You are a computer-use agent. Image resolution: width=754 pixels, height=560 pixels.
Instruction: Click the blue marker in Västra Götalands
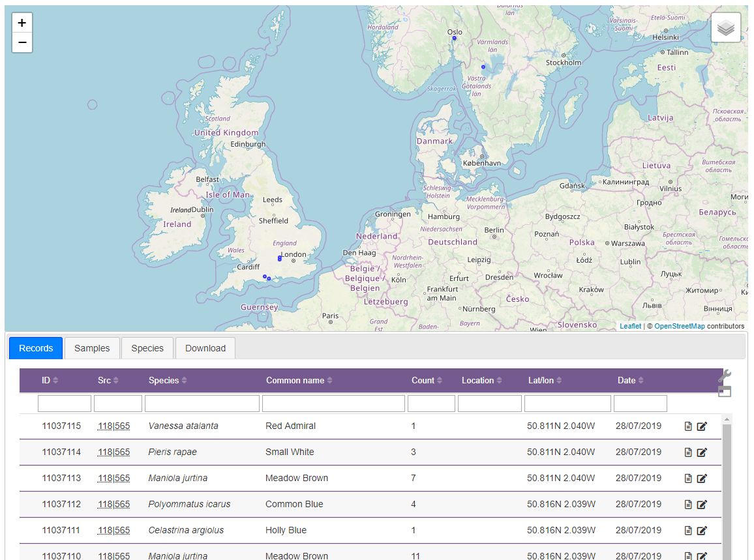[x=483, y=66]
